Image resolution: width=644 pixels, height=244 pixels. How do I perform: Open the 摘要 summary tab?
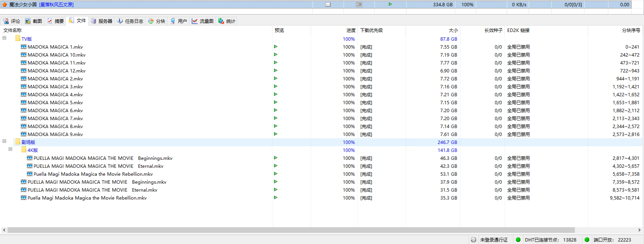pos(55,21)
